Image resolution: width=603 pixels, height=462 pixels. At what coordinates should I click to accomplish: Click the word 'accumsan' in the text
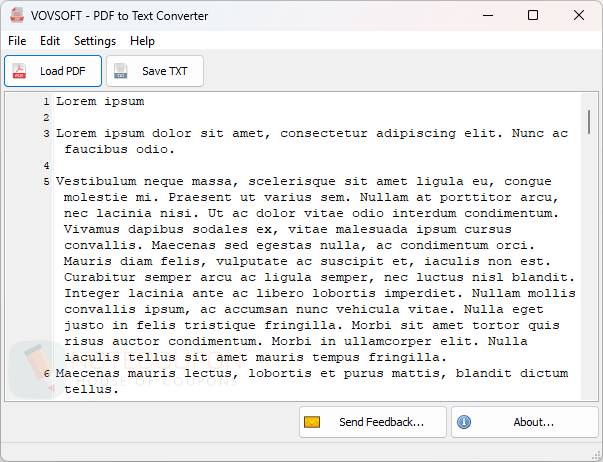pyautogui.click(x=256, y=309)
